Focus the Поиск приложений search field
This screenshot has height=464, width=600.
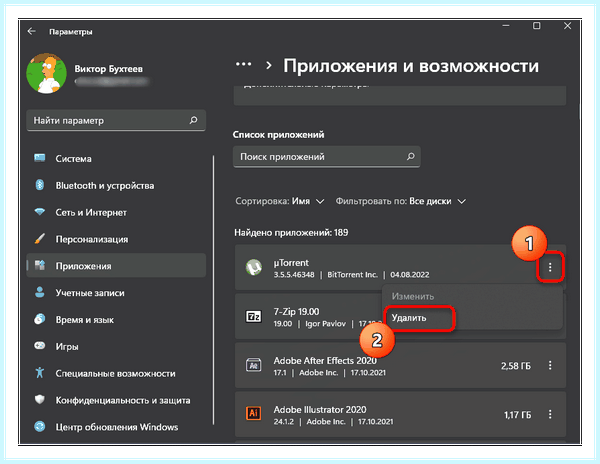tap(327, 156)
